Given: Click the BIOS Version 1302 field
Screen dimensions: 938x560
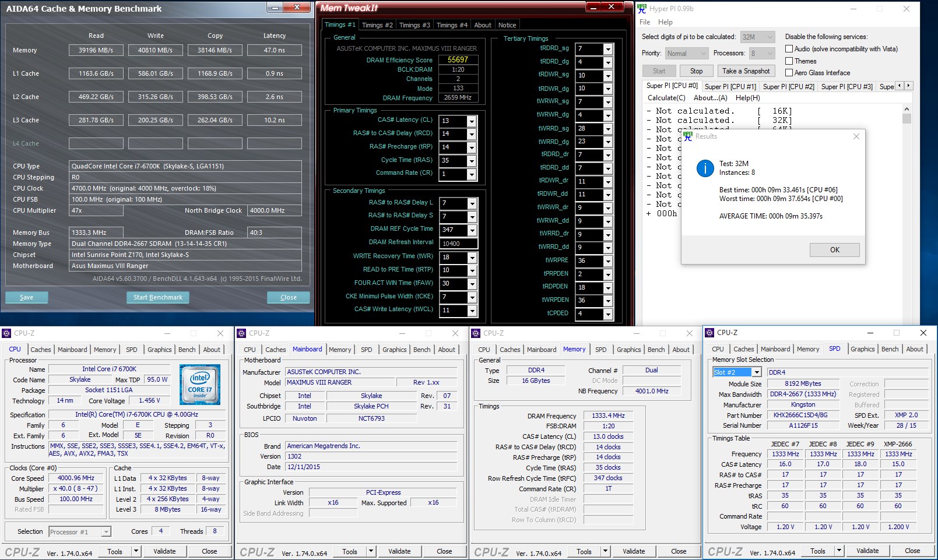Looking at the screenshot, I should pyautogui.click(x=373, y=456).
